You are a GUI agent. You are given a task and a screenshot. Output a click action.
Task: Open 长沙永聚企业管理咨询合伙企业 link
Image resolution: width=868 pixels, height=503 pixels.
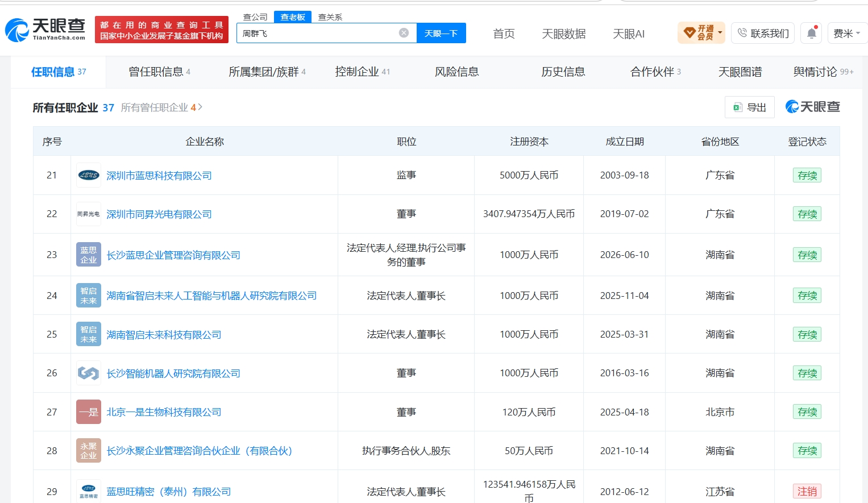click(x=200, y=451)
